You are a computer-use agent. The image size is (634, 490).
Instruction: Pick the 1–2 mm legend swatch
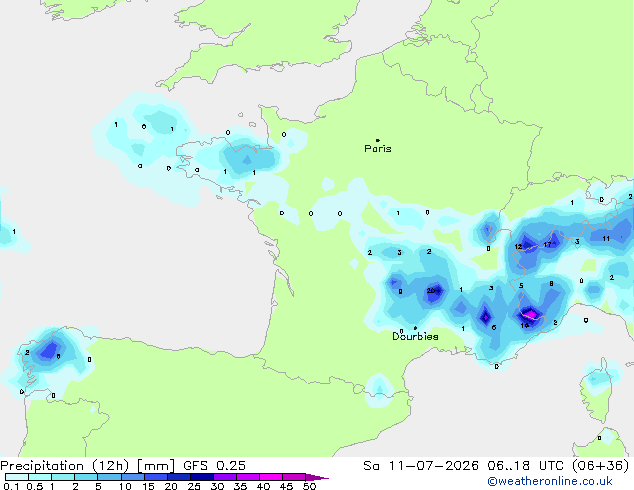(63, 477)
